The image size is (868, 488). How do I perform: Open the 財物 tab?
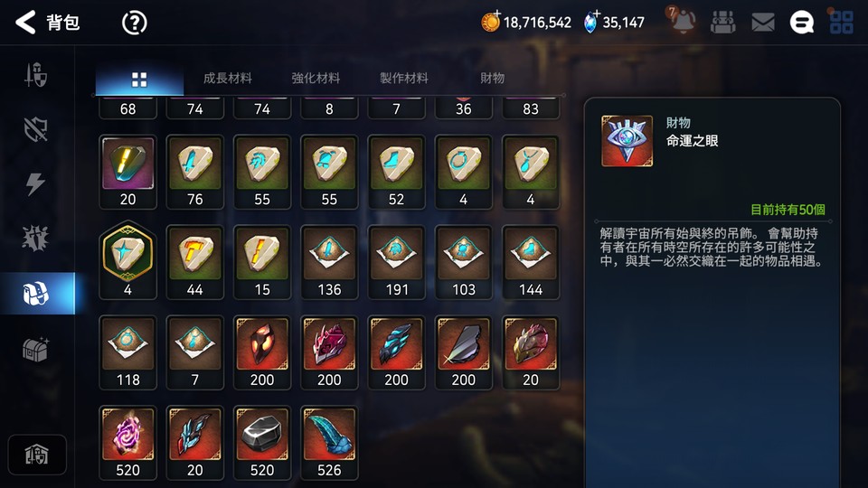pyautogui.click(x=492, y=78)
